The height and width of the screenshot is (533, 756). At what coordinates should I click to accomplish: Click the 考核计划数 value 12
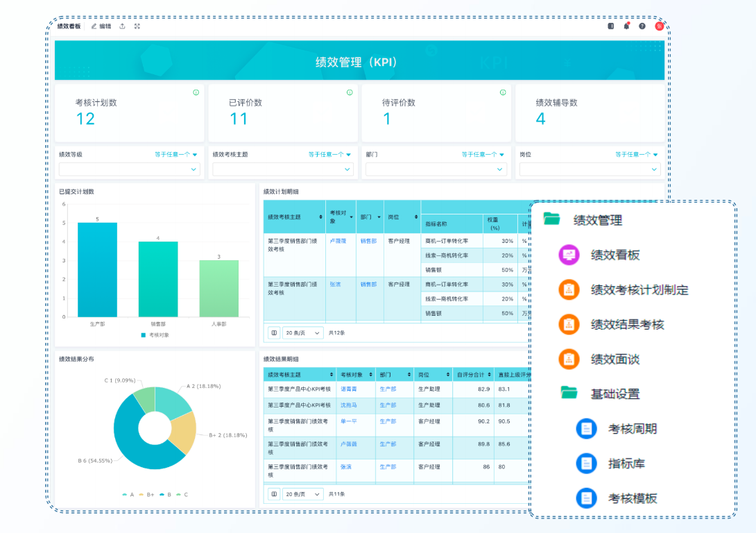tap(85, 119)
